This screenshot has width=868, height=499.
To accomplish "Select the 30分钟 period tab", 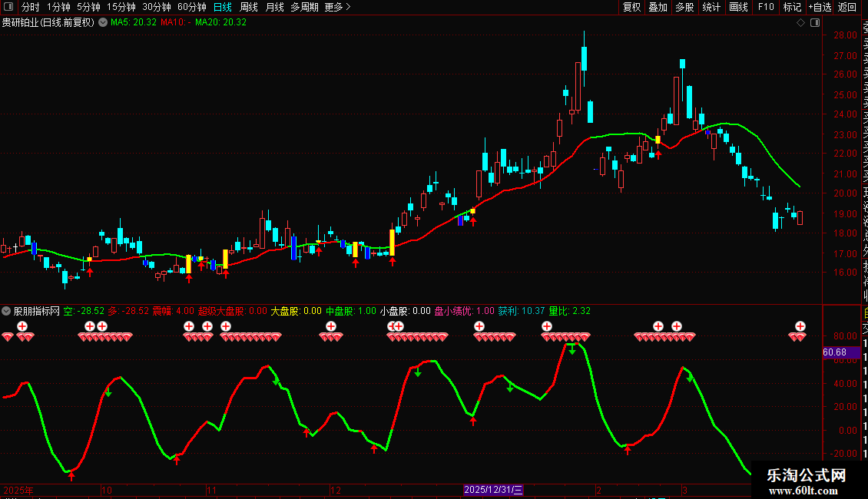I will 157,7.
